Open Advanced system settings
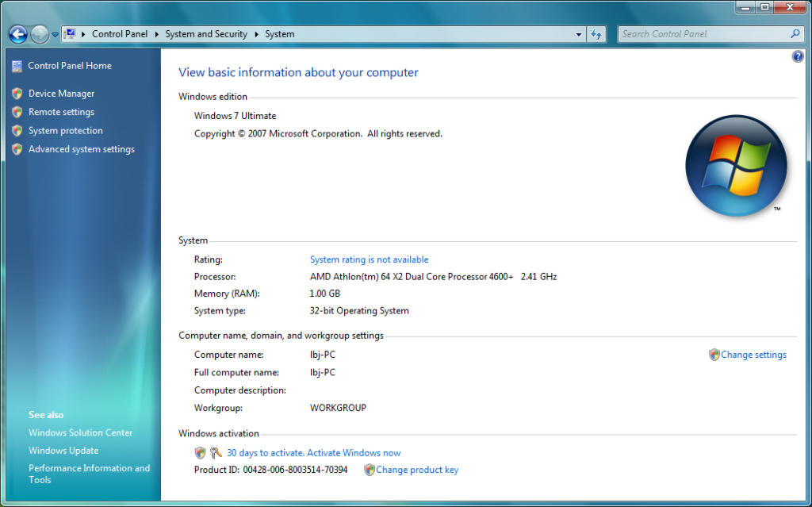Viewport: 812px width, 507px height. [x=82, y=149]
